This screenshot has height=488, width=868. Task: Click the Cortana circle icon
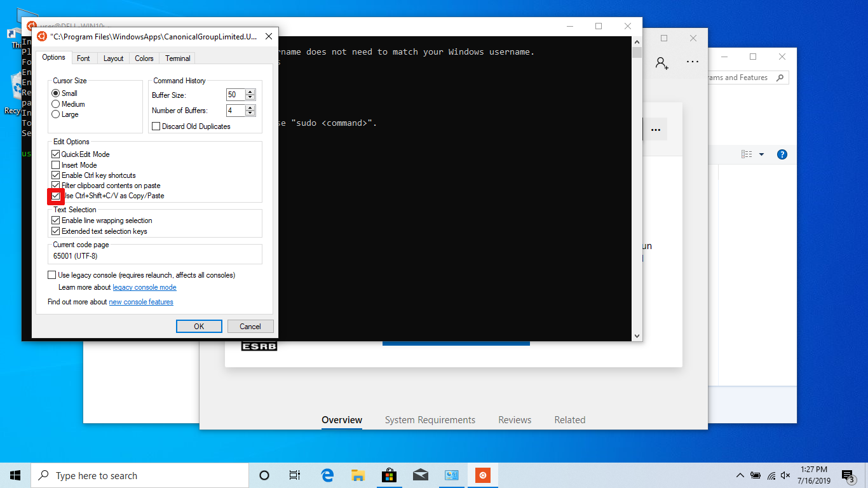click(264, 475)
